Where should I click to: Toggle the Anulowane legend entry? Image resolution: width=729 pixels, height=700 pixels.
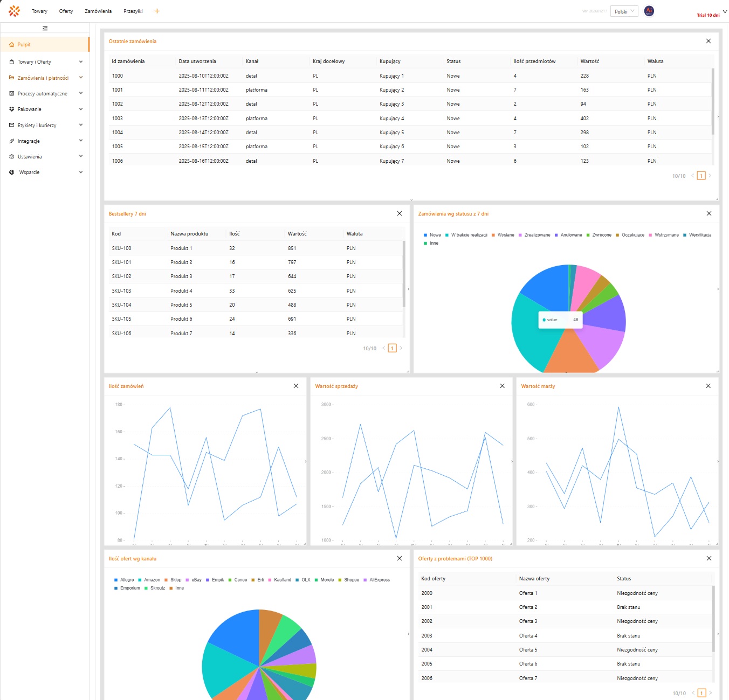(x=568, y=235)
